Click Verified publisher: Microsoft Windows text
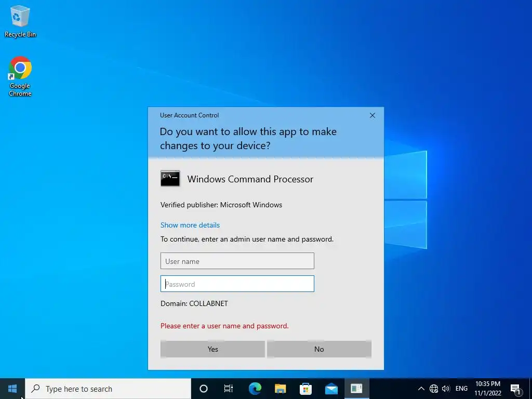This screenshot has width=532, height=399. (221, 205)
